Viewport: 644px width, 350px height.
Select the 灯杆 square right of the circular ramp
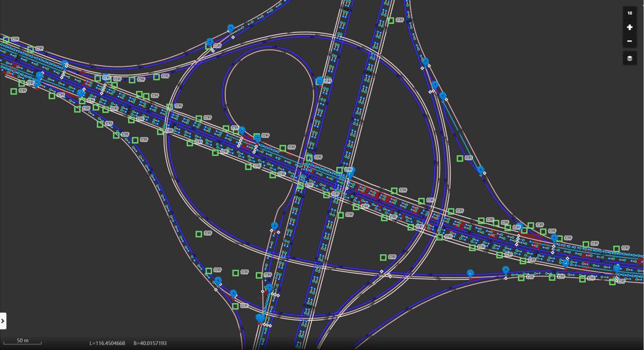point(460,159)
